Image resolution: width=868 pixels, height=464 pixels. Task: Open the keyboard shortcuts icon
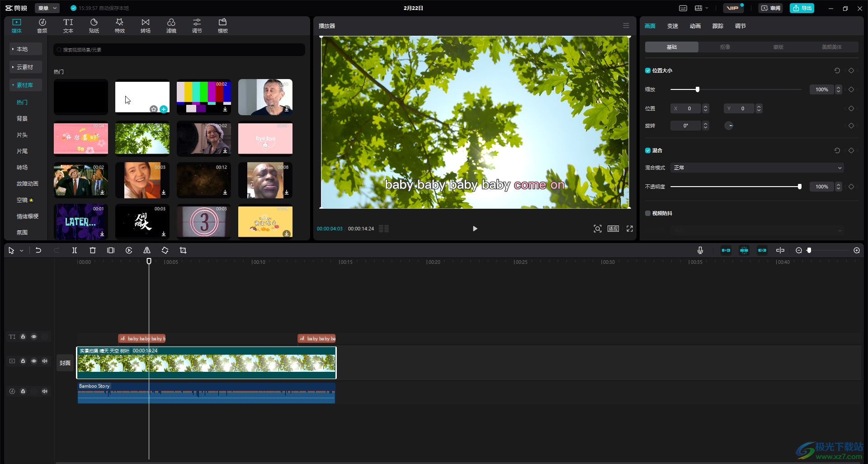(683, 8)
